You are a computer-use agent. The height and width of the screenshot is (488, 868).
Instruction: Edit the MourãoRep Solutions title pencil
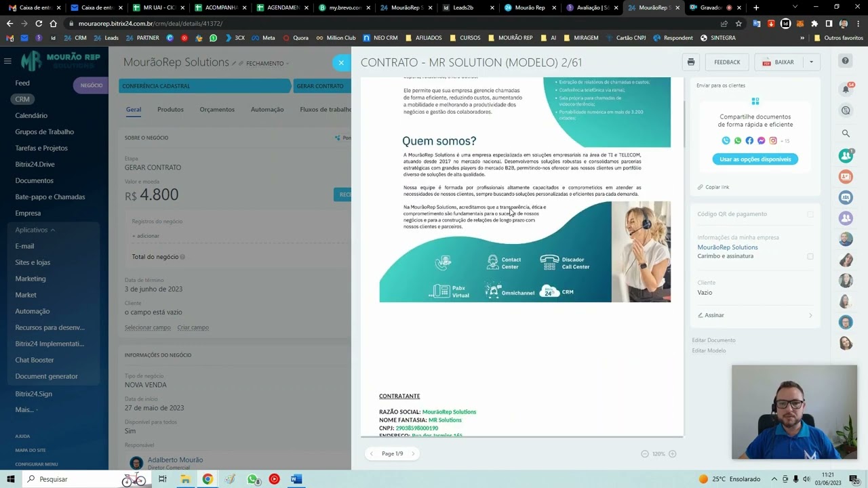click(234, 63)
